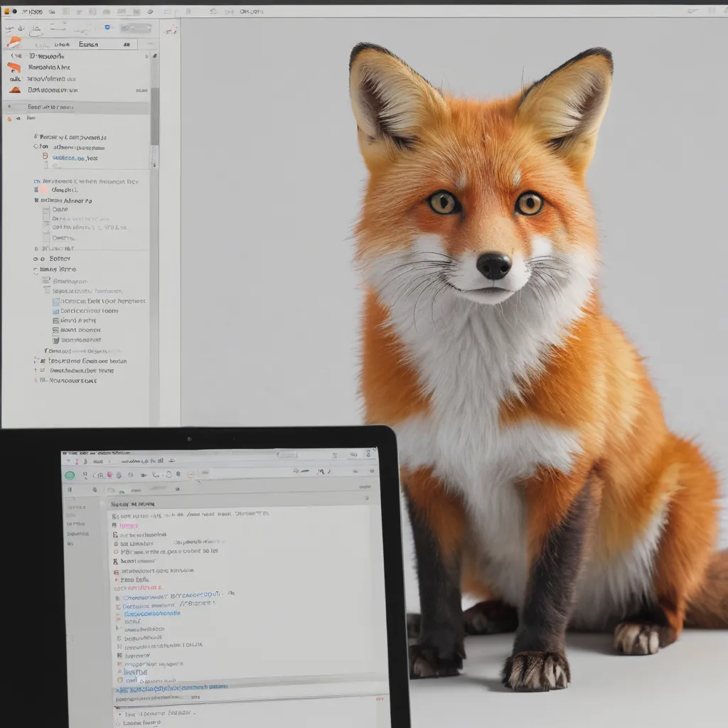
Task: Click the gear icon at the toolbar's right end
Action: [150, 12]
